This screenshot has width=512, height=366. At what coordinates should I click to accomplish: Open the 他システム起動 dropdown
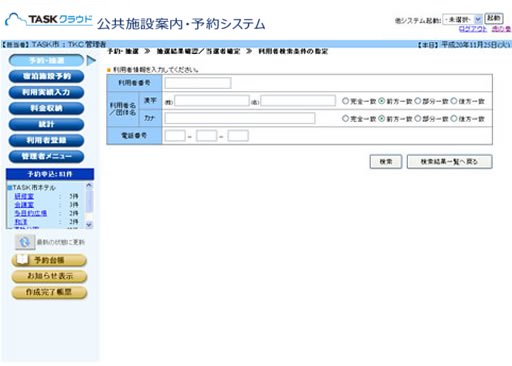tap(462, 20)
